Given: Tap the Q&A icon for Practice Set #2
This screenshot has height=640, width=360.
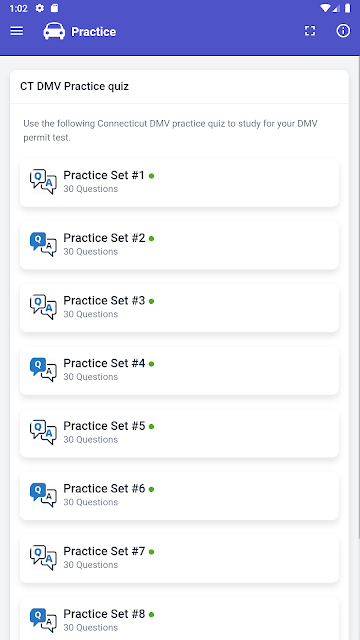Looking at the screenshot, I should click(43, 244).
